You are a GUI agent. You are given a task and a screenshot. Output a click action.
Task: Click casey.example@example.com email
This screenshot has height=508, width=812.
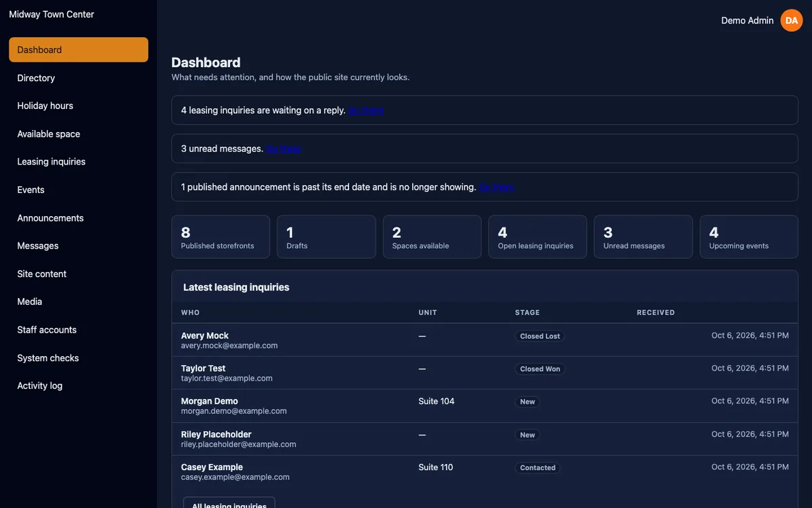click(235, 477)
